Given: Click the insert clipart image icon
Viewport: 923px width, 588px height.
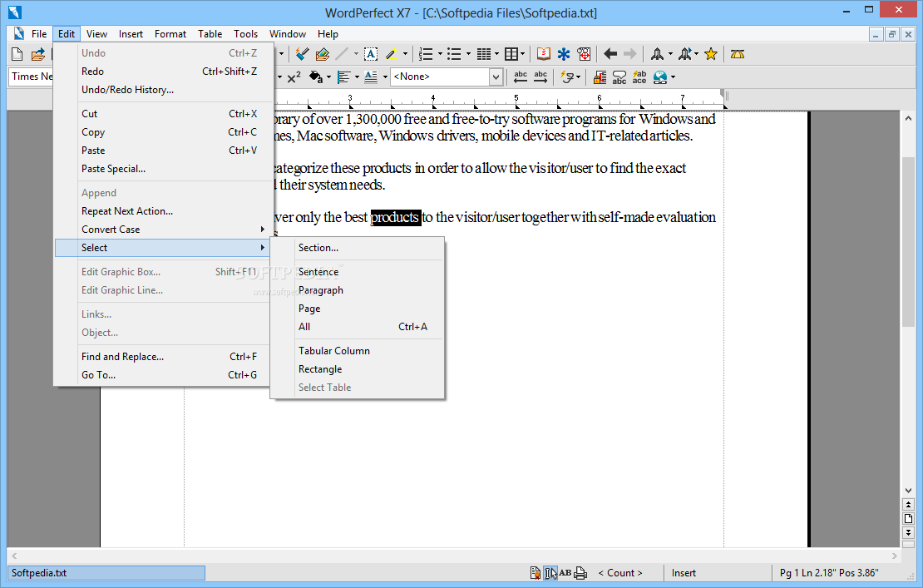Looking at the screenshot, I should (322, 54).
